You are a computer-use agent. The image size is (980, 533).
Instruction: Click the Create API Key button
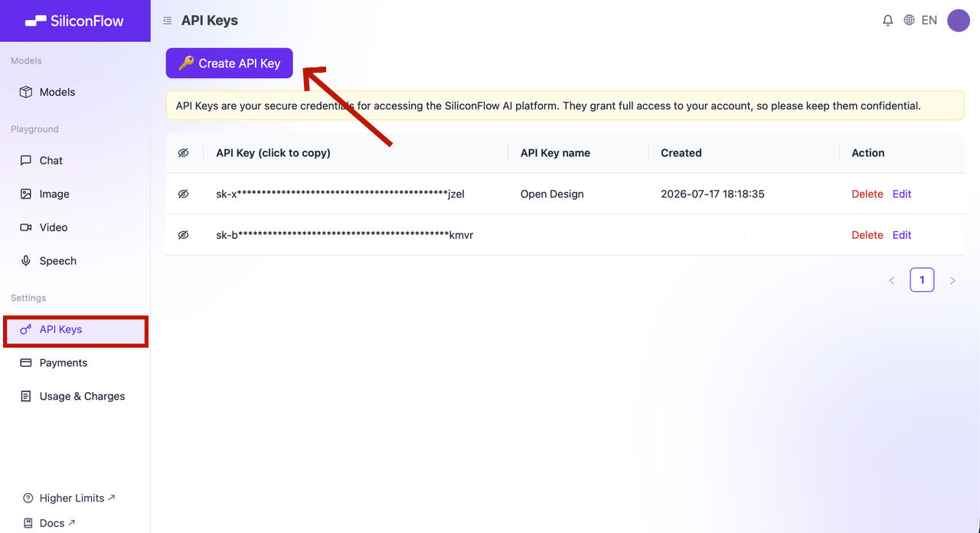point(230,64)
